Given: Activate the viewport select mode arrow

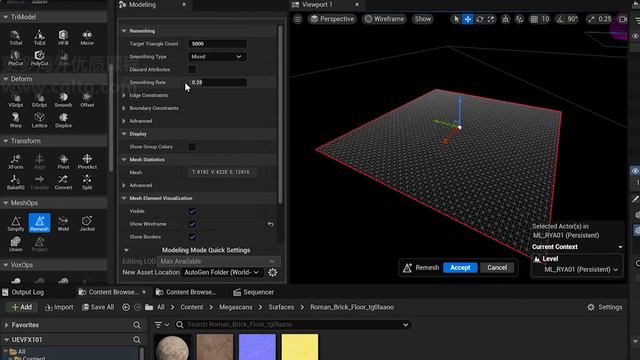Looking at the screenshot, I should (456, 19).
